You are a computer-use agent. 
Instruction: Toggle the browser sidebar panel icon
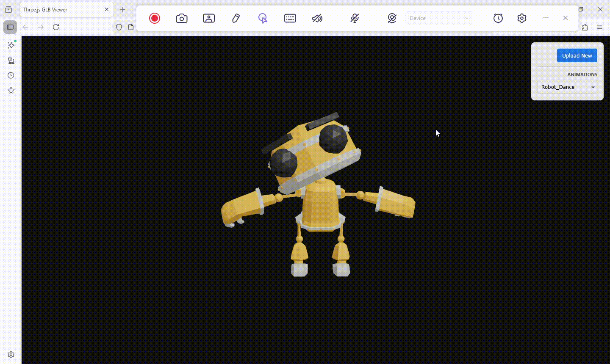pos(10,27)
